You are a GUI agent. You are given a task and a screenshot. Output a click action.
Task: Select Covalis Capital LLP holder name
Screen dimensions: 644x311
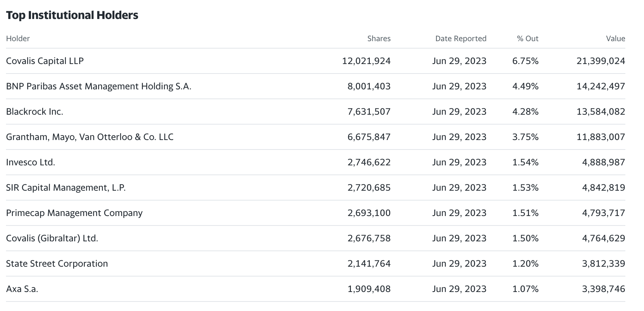point(45,61)
